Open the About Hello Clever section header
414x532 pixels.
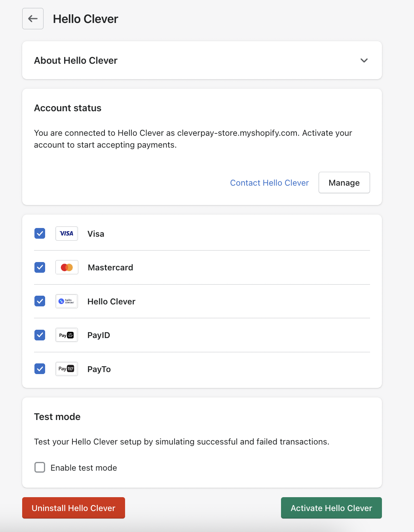(x=76, y=61)
